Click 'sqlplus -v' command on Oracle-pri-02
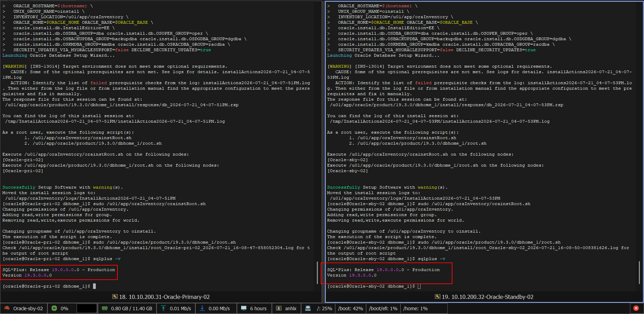 107,259
